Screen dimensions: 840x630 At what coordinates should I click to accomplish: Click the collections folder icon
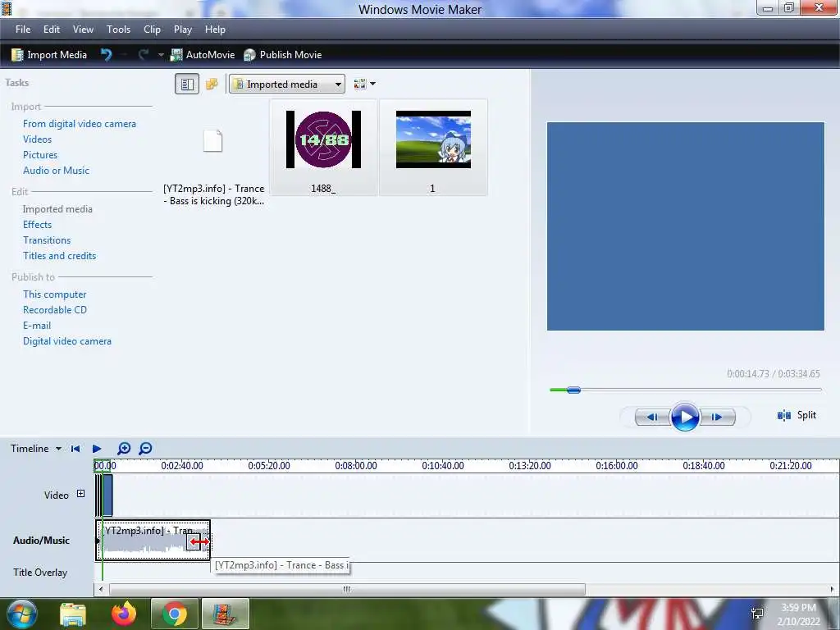[x=212, y=84]
